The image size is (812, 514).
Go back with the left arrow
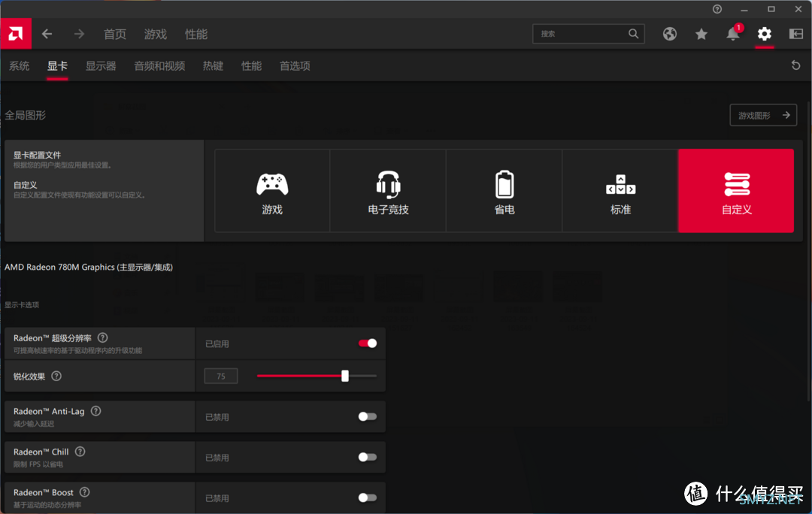[47, 34]
